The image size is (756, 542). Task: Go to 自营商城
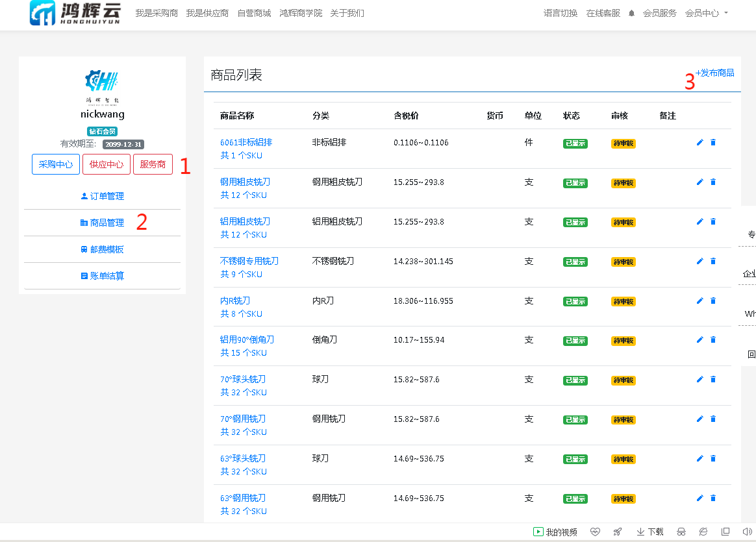254,14
